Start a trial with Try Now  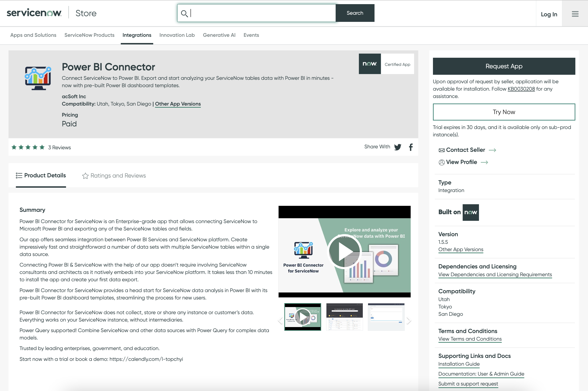pos(504,112)
